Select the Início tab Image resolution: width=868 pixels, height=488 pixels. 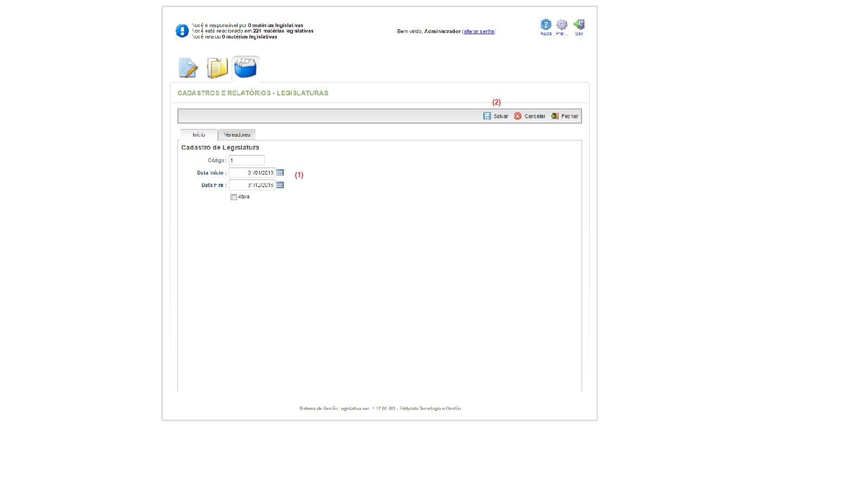click(199, 134)
